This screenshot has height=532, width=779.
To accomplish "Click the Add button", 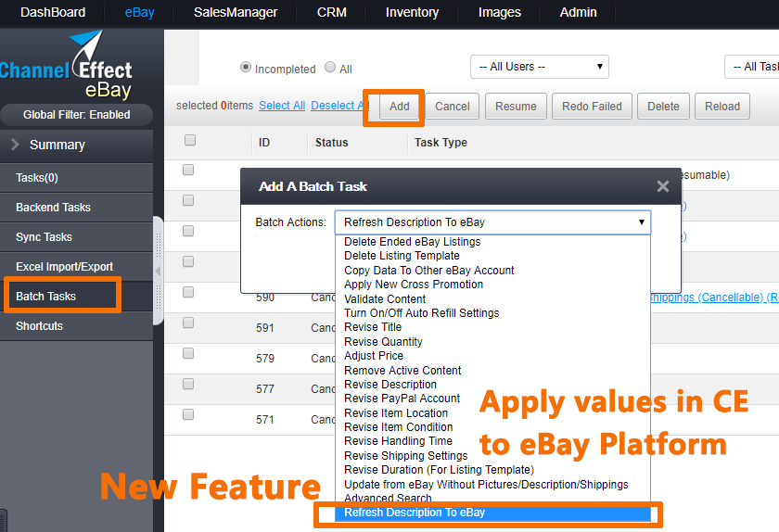I will 400,107.
